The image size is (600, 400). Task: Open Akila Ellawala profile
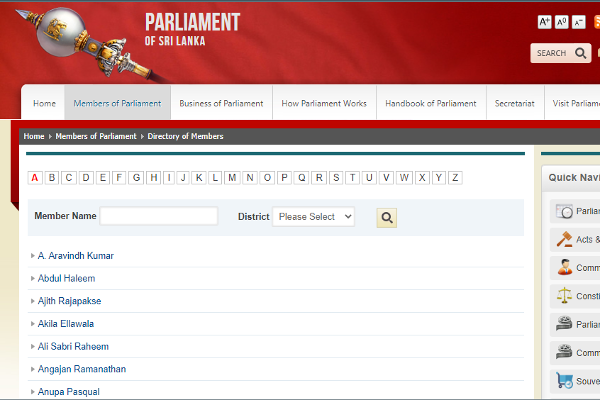point(65,323)
